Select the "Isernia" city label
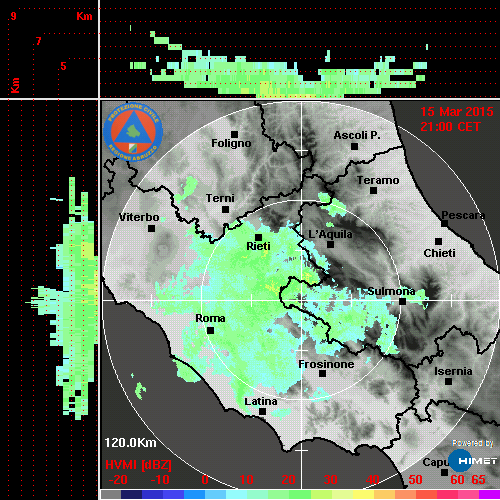This screenshot has width=500, height=500. click(453, 371)
